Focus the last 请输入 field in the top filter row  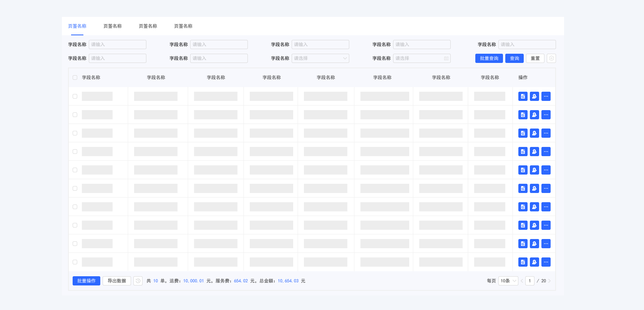pos(527,45)
